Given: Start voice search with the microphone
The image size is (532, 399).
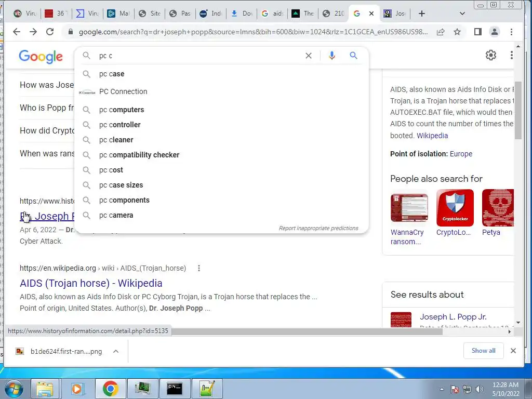Looking at the screenshot, I should (x=332, y=56).
